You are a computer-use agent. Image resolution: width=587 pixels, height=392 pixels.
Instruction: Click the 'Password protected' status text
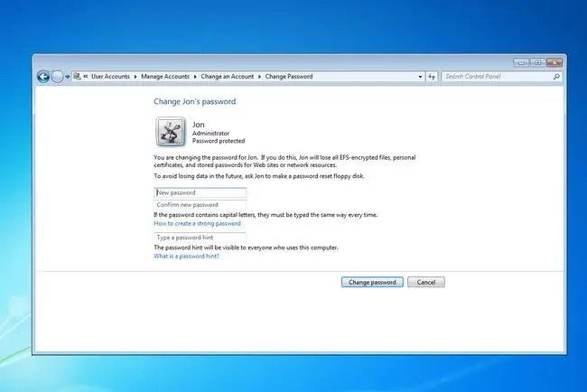point(219,141)
